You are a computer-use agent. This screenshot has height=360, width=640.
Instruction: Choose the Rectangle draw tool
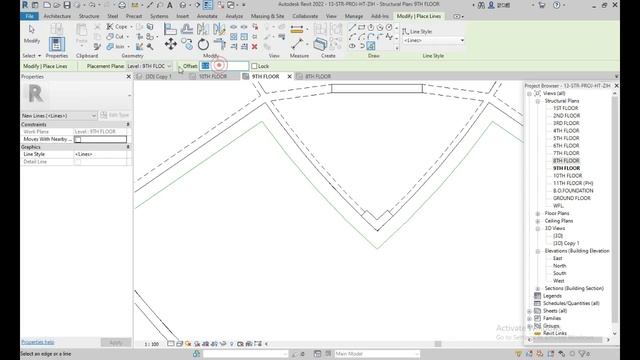pyautogui.click(x=361, y=27)
